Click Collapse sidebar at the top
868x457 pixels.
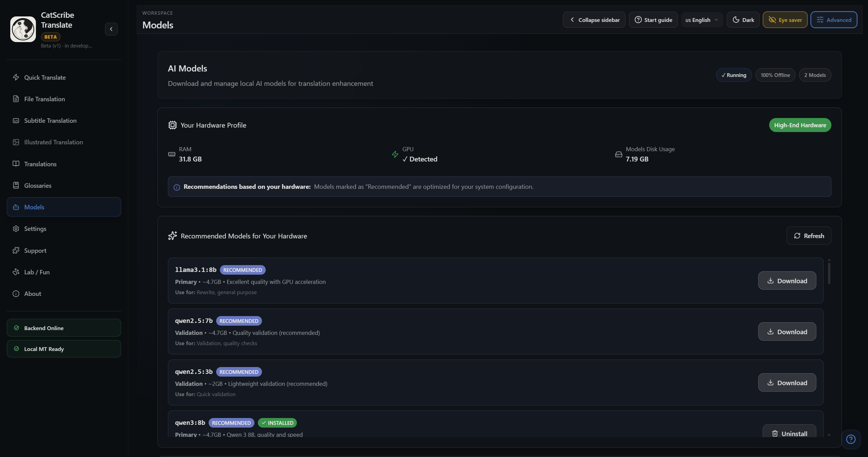[594, 19]
